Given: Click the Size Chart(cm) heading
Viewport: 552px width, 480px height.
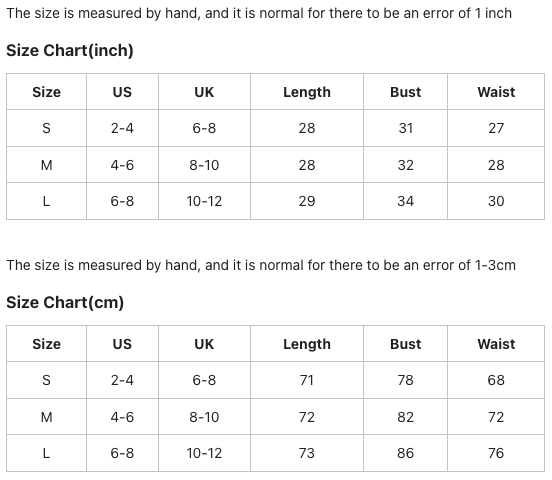Looking at the screenshot, I should point(65,303).
